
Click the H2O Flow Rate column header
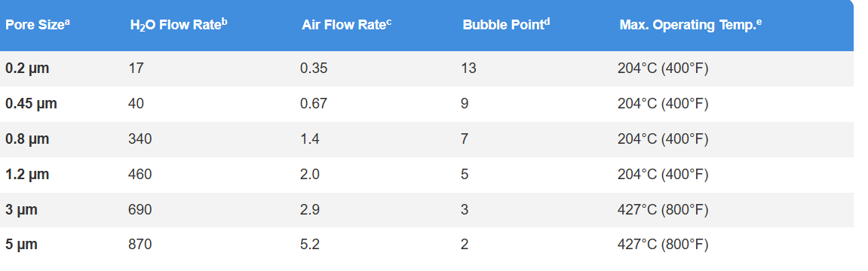click(x=179, y=26)
